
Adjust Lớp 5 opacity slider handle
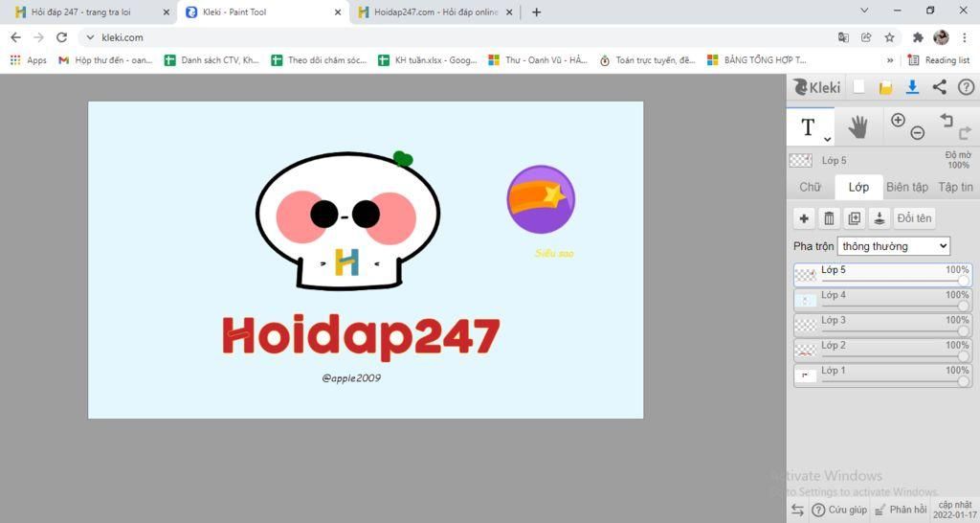pos(964,281)
